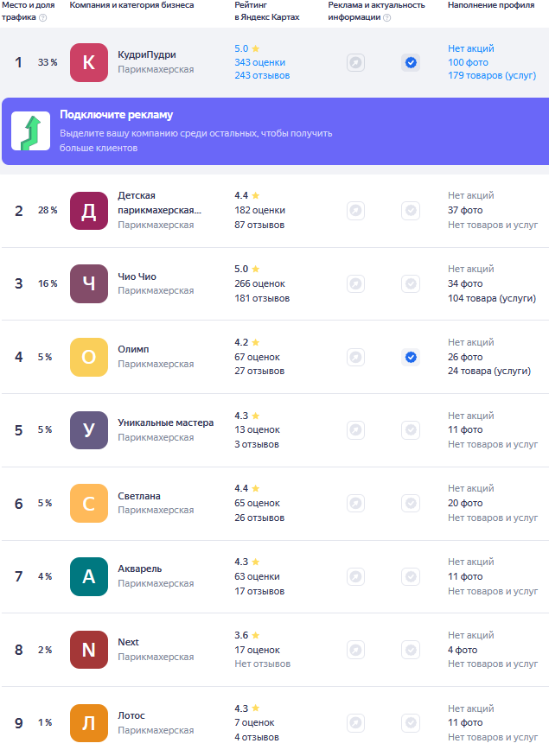549x756 pixels.
Task: Click the verified checkmark badge for КудриПудри
Action: (x=411, y=62)
